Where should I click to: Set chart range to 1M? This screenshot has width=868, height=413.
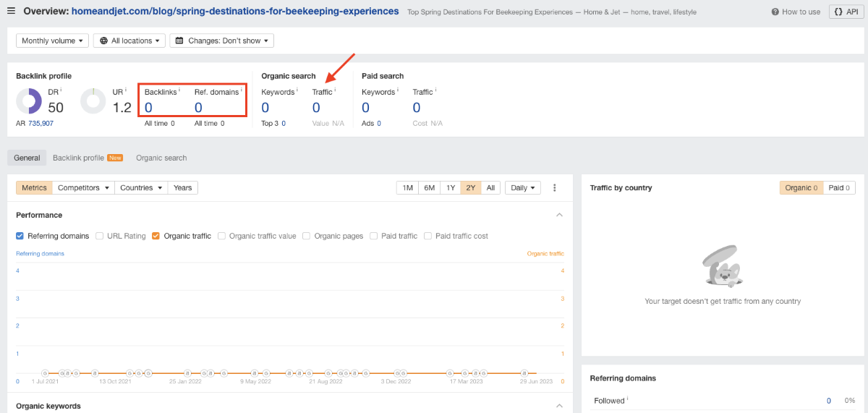point(407,187)
